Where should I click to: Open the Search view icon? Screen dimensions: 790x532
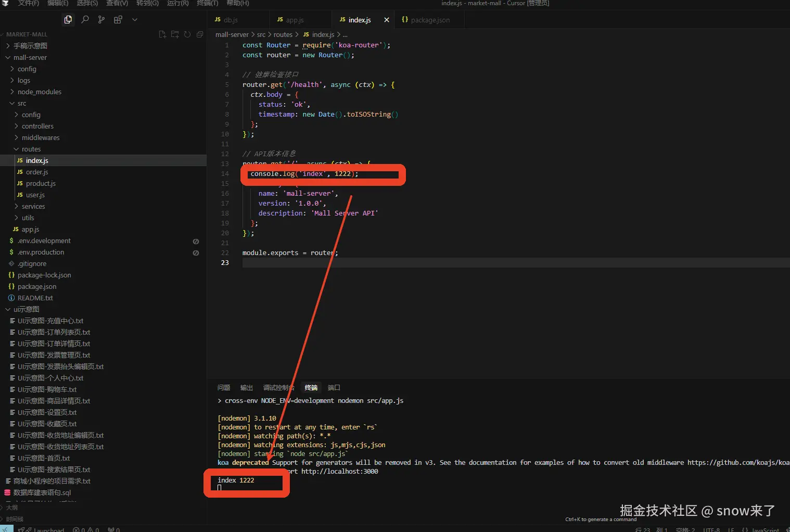85,20
